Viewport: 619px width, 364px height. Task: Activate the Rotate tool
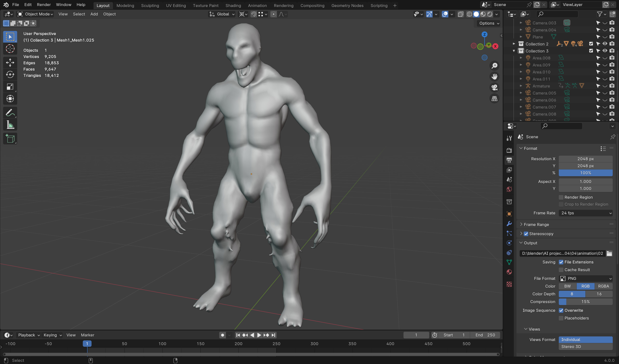(10, 74)
